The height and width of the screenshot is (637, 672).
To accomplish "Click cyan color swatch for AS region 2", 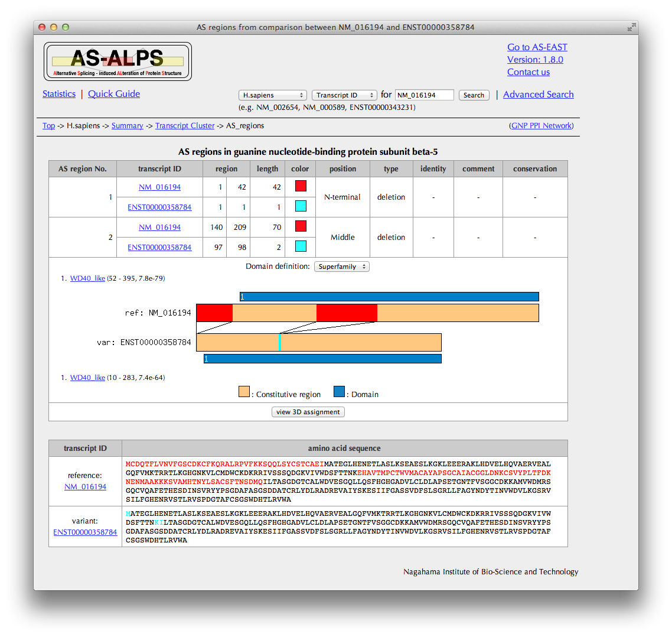I will 300,247.
